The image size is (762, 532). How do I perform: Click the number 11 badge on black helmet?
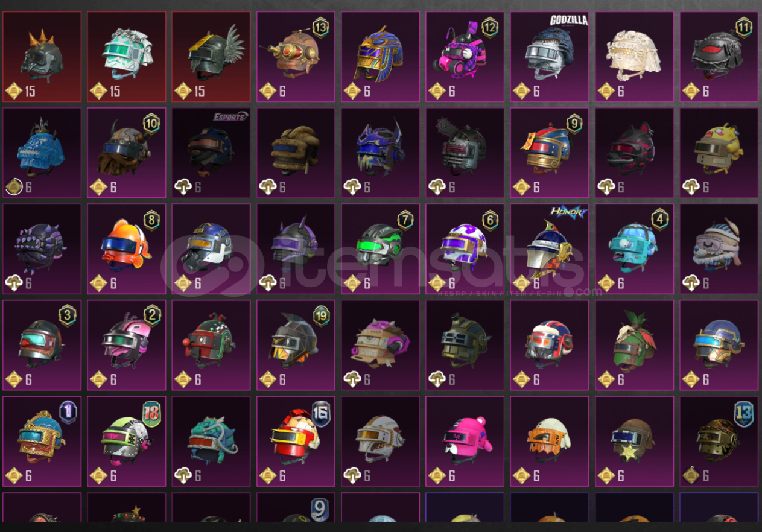[x=744, y=27]
